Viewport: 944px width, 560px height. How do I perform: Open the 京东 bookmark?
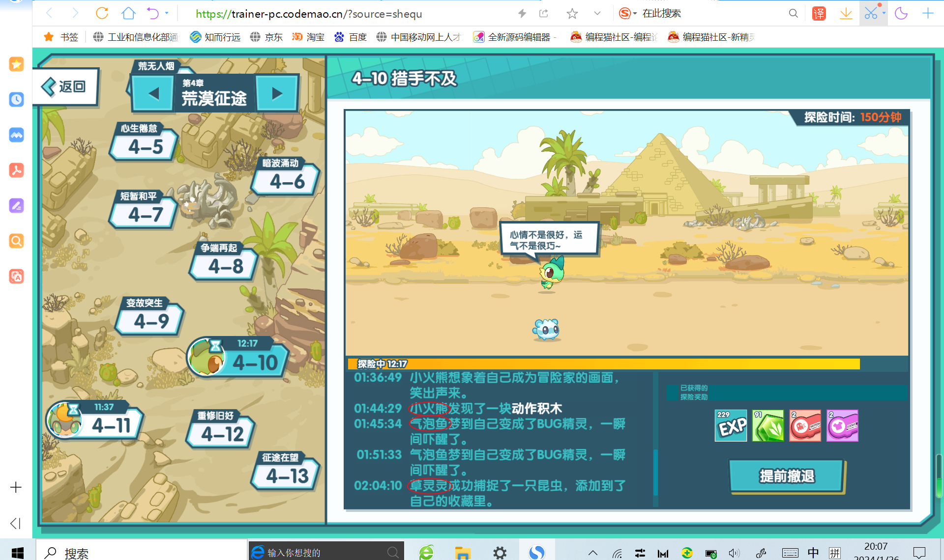266,37
